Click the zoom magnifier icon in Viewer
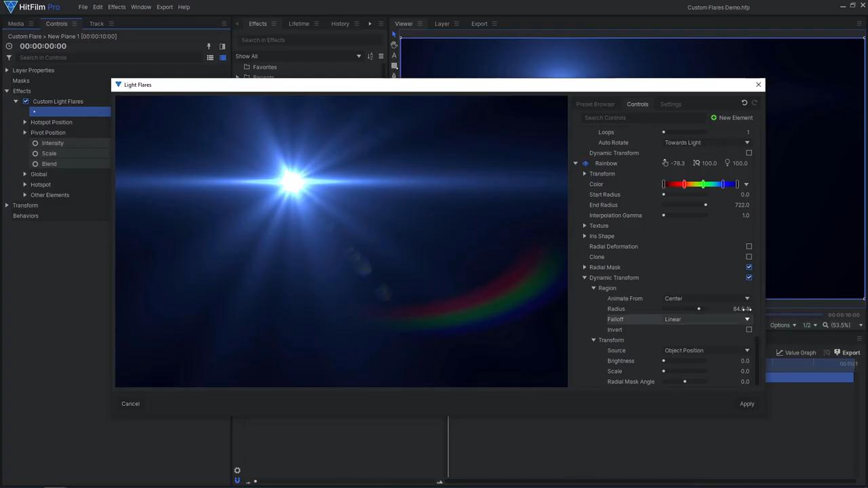Screen dimensions: 868x488 pyautogui.click(x=825, y=325)
